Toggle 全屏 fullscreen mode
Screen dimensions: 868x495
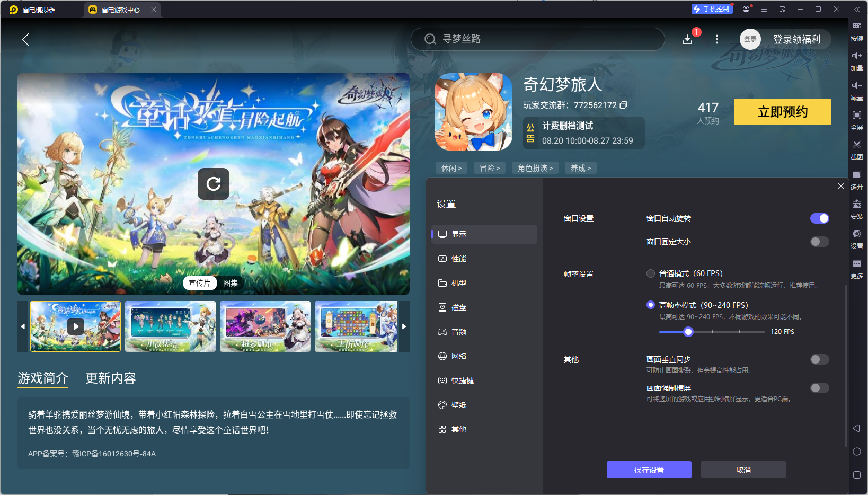click(857, 120)
